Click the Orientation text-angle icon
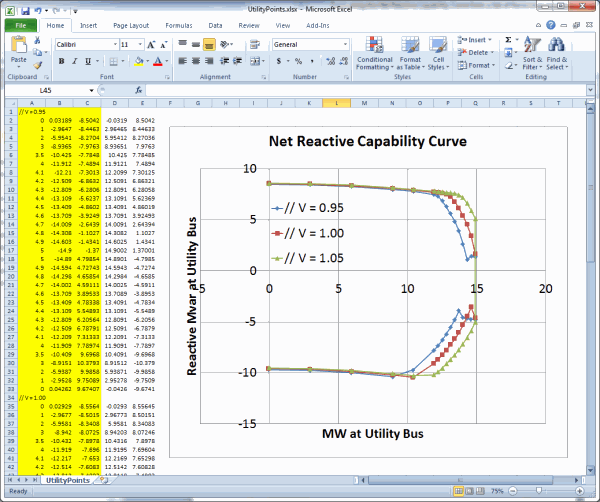Image resolution: width=600 pixels, height=502 pixels. [225, 44]
